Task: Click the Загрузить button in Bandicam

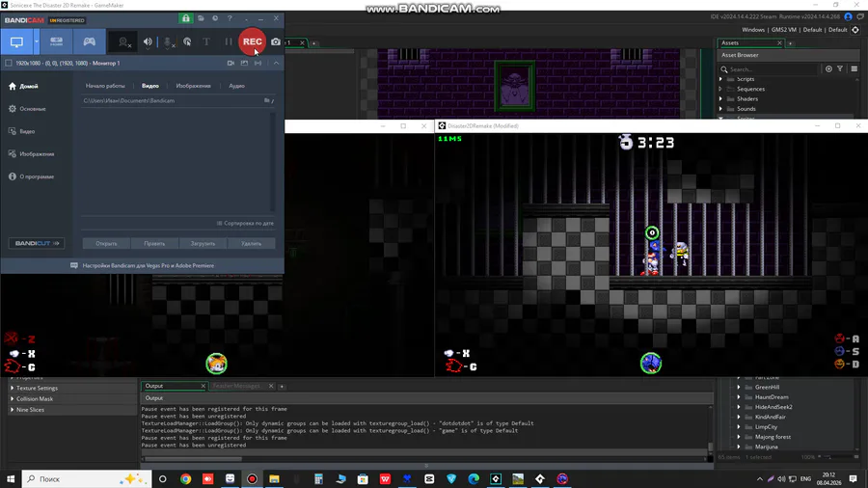Action: tap(203, 243)
